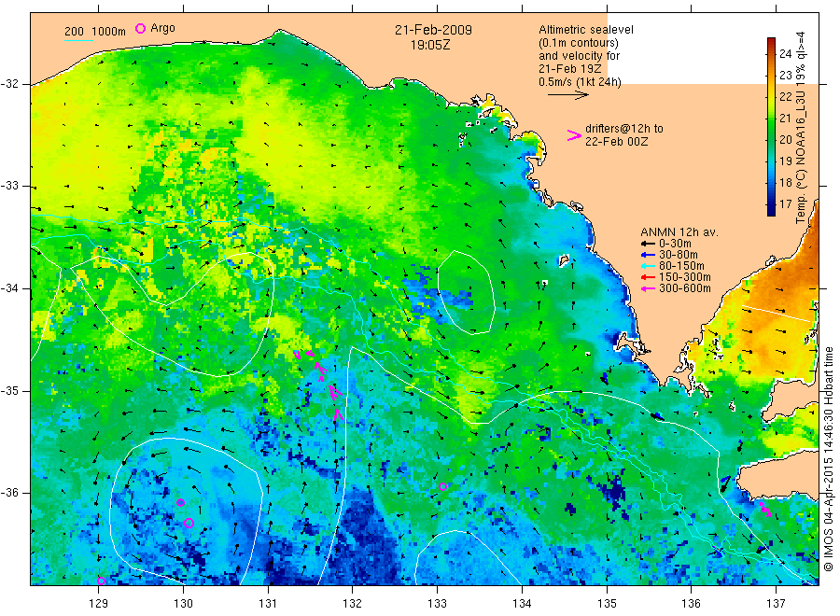Click the temperature color bar at 21
840x616 pixels.
pos(771,118)
